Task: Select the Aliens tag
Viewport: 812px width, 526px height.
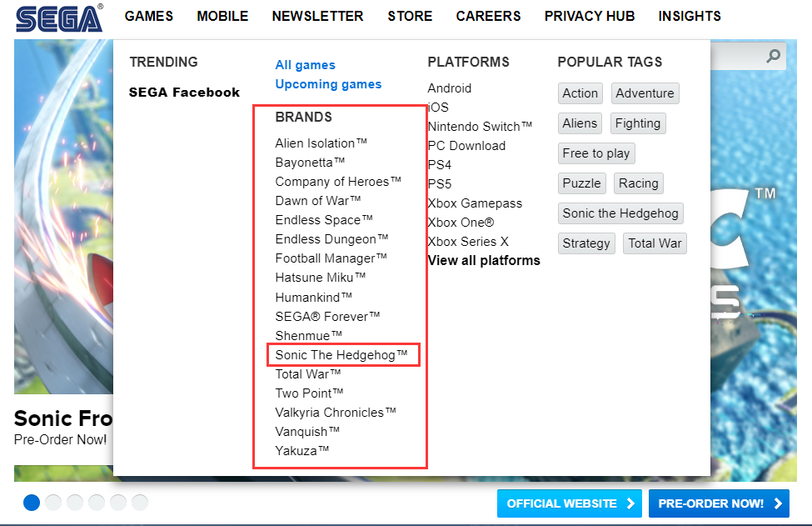Action: click(x=580, y=123)
